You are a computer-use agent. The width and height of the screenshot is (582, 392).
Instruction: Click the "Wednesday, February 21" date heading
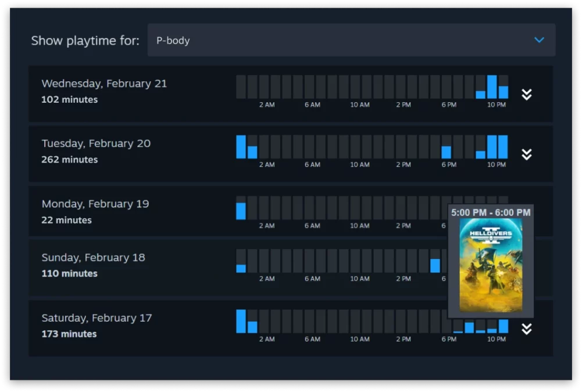click(x=103, y=83)
